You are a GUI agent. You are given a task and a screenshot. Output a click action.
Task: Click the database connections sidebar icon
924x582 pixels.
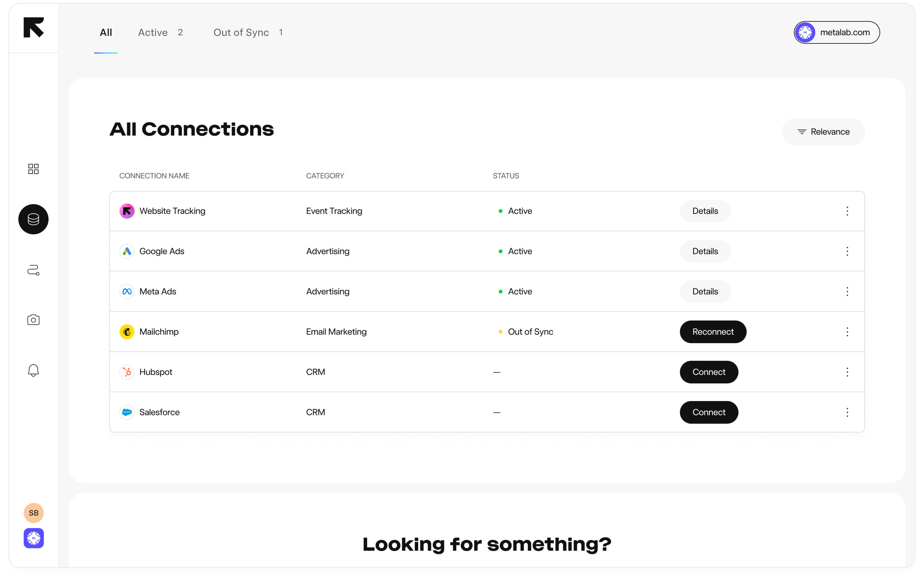pos(33,219)
